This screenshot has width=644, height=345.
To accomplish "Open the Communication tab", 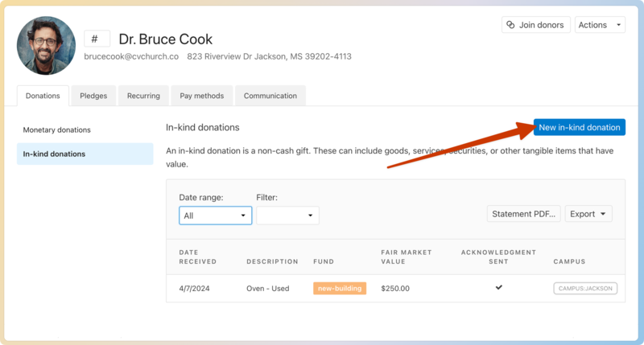I will click(270, 96).
